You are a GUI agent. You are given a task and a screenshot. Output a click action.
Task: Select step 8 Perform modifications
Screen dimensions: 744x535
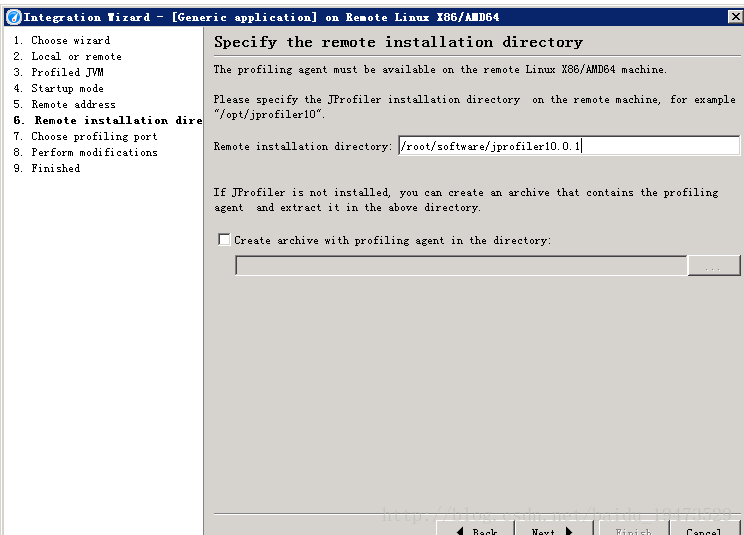pos(85,152)
